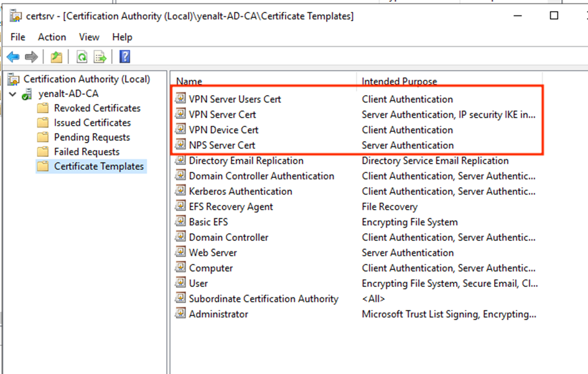Open the File menu
Viewport: 588px width, 374px height.
(17, 37)
